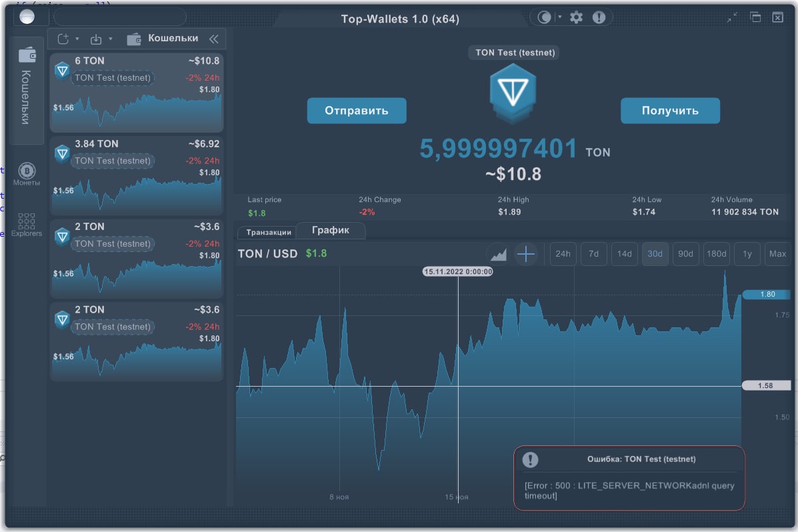Open the Монеты sidebar section
The height and width of the screenshot is (532, 798).
tap(27, 174)
